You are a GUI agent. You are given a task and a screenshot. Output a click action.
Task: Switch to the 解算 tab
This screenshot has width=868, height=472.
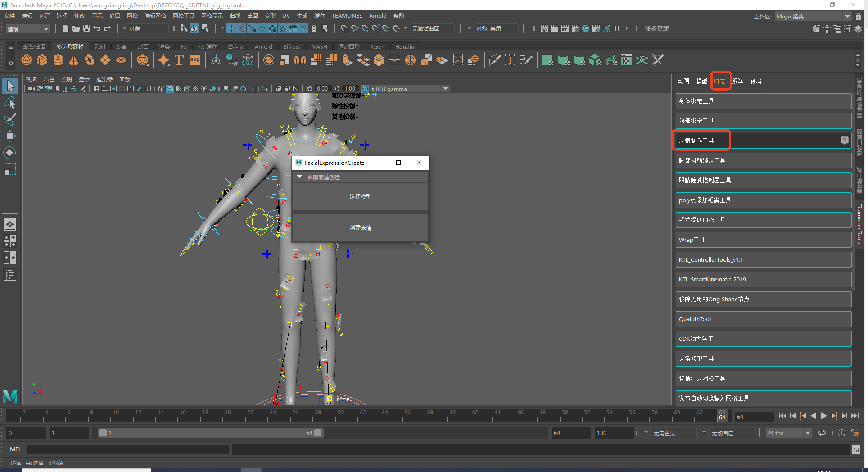click(x=737, y=81)
